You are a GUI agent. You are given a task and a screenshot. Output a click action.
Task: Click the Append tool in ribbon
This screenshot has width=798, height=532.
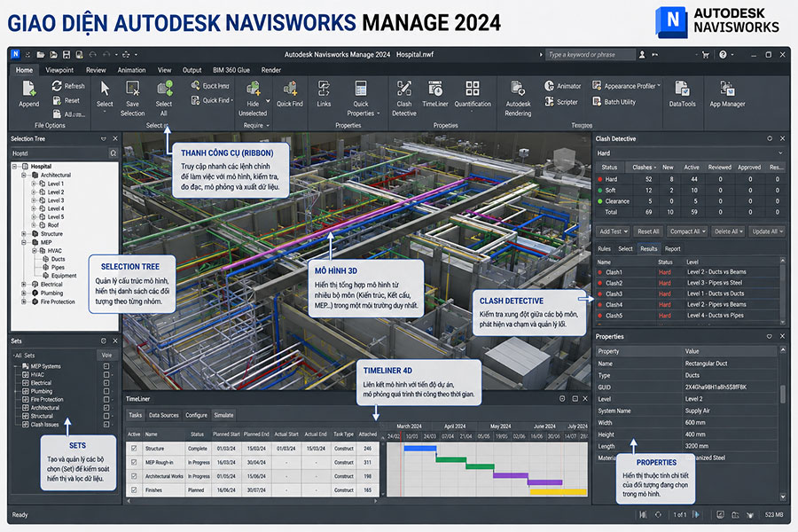[28, 94]
